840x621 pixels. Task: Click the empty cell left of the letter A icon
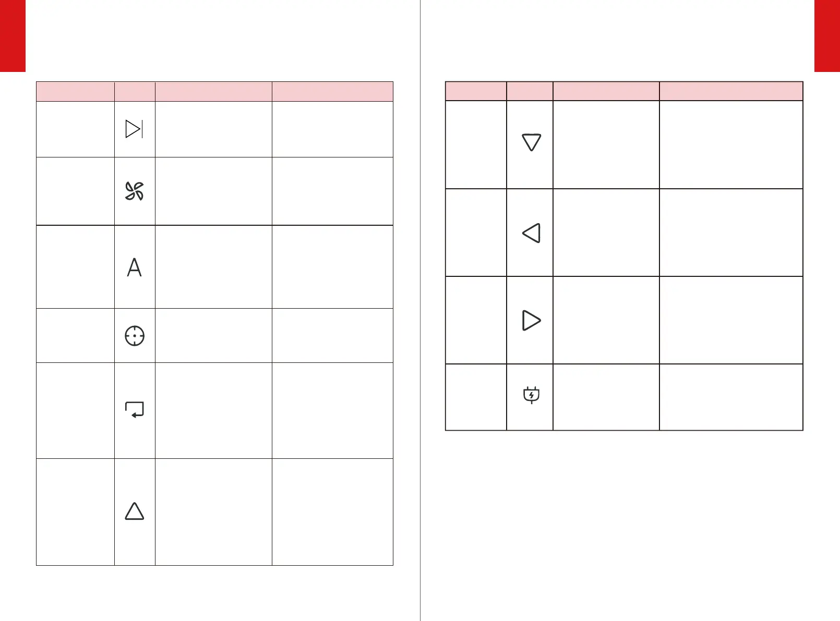coord(75,267)
